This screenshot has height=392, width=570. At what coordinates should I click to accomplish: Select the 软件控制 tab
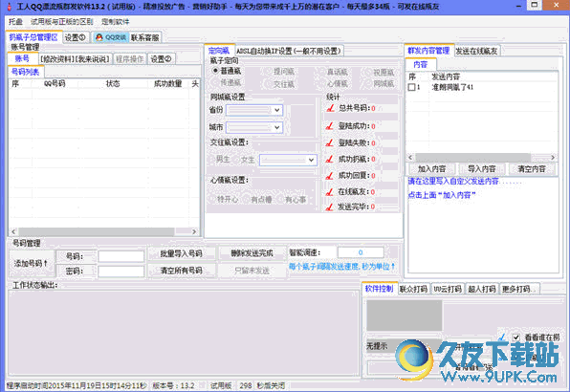(379, 289)
